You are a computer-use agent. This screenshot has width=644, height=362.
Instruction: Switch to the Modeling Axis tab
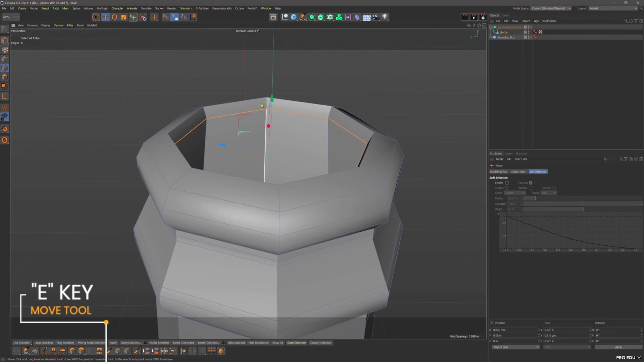click(498, 172)
